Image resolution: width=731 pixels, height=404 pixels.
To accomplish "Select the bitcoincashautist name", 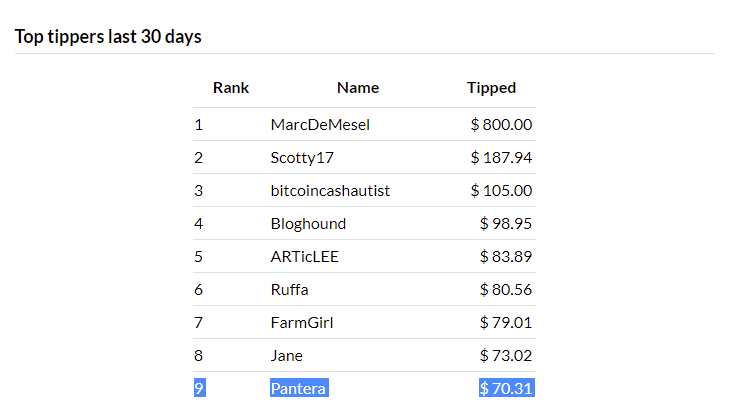I will tap(330, 191).
